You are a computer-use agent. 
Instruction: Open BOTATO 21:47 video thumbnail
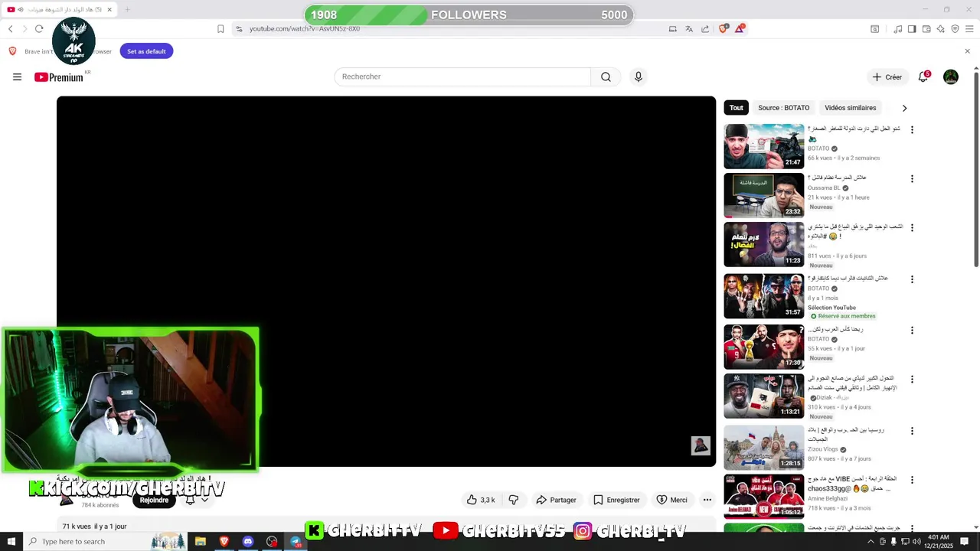pyautogui.click(x=763, y=146)
